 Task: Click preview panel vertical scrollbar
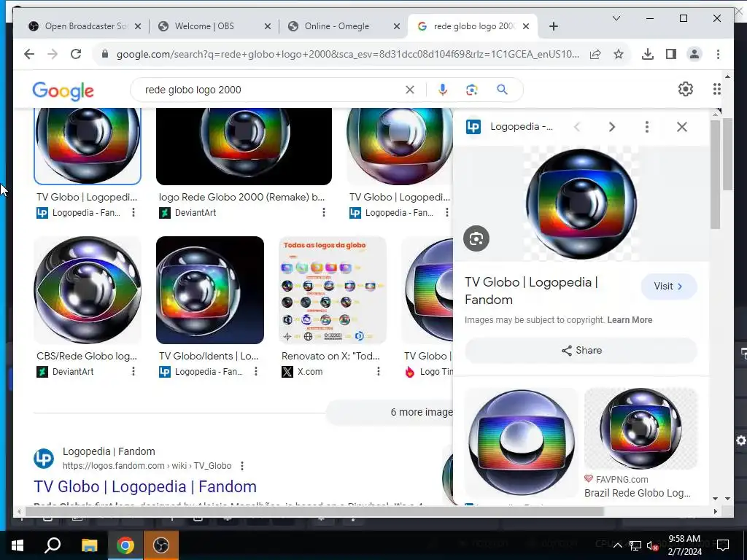(x=715, y=174)
